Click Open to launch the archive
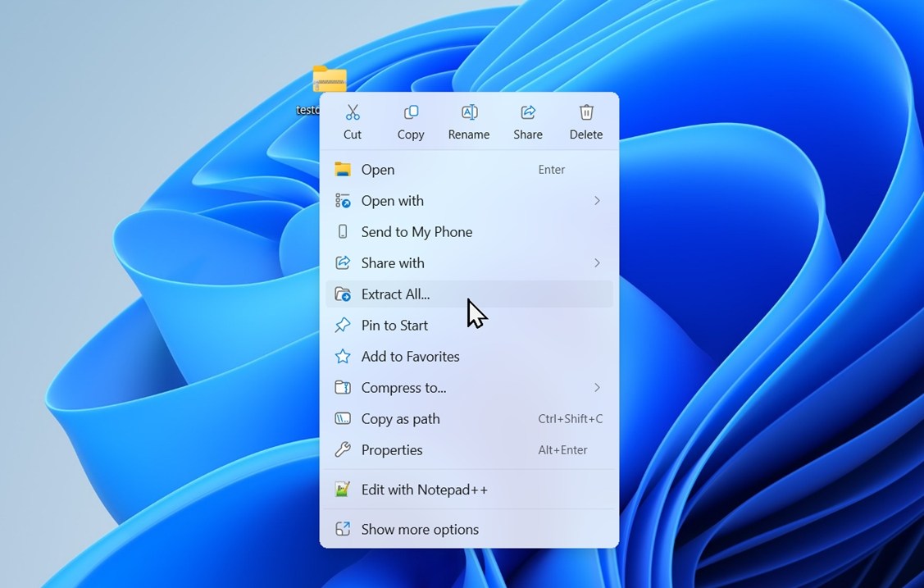924x588 pixels. pyautogui.click(x=378, y=170)
